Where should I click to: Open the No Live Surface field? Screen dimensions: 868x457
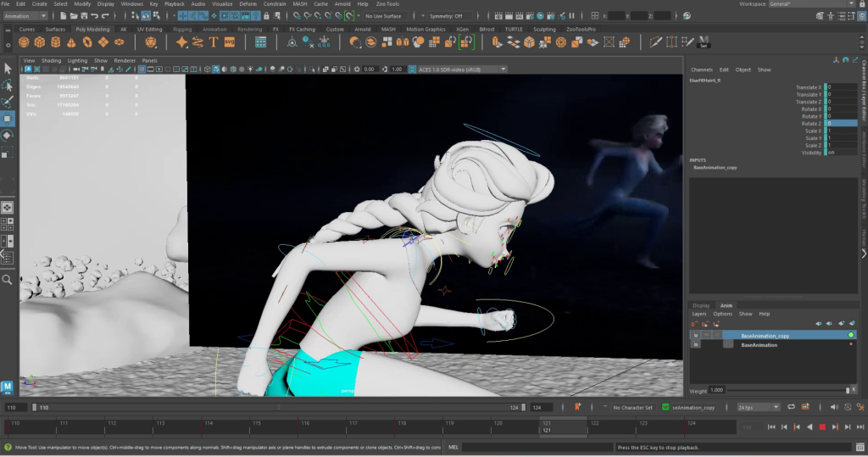click(x=387, y=16)
